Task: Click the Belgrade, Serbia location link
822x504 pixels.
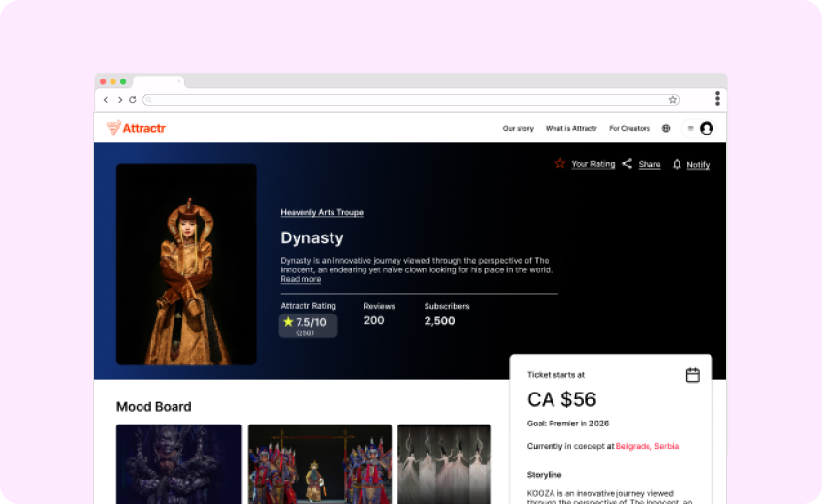Action: pos(648,446)
